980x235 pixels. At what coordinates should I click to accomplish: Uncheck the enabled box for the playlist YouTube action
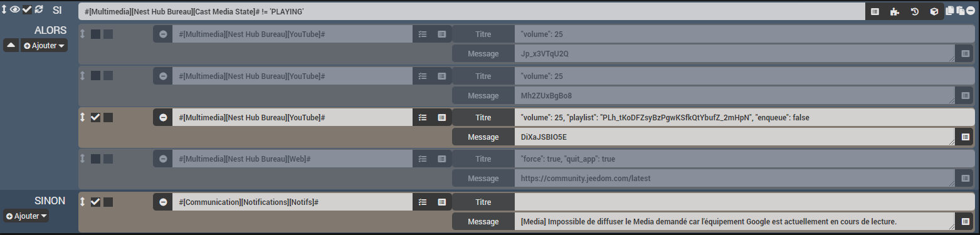95,117
